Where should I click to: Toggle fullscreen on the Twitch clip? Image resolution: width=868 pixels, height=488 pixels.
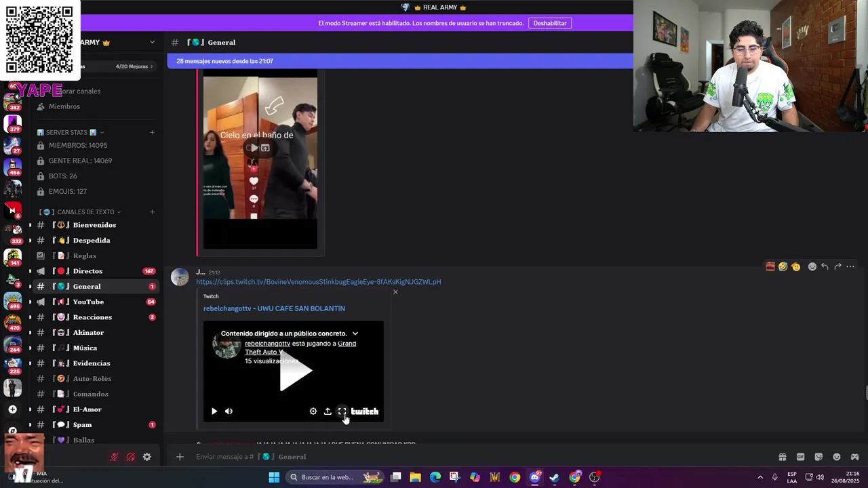pyautogui.click(x=342, y=411)
